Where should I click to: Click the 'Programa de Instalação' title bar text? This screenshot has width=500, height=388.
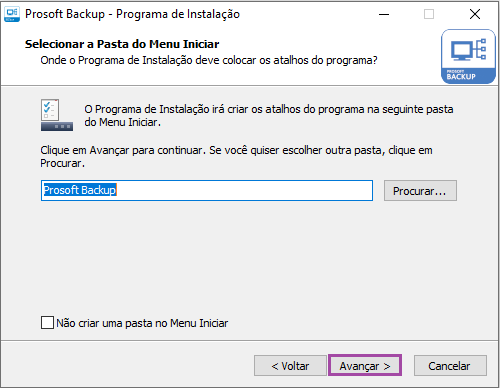click(x=178, y=14)
